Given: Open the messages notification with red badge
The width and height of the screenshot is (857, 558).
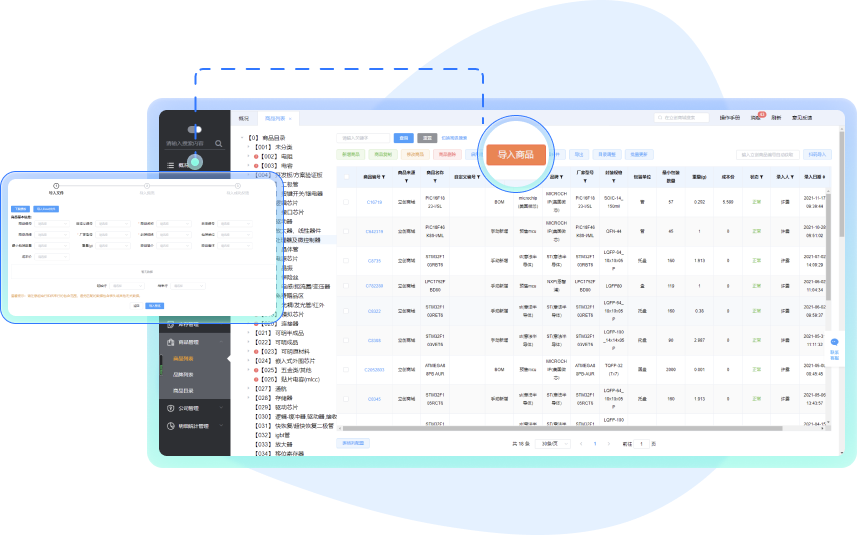Looking at the screenshot, I should [756, 118].
